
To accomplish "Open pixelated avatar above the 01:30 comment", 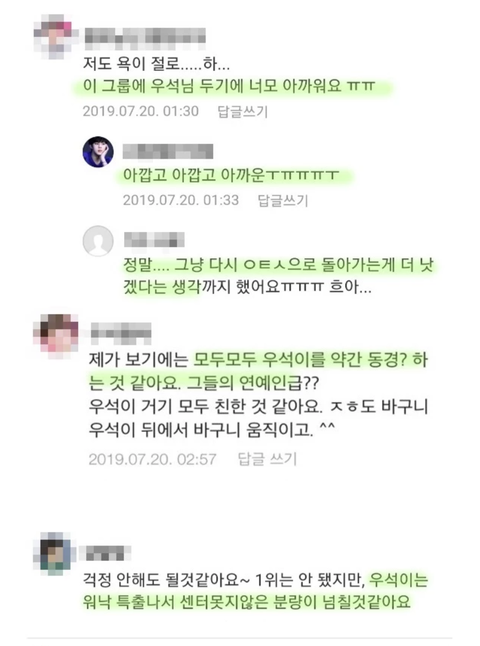I will click(54, 36).
